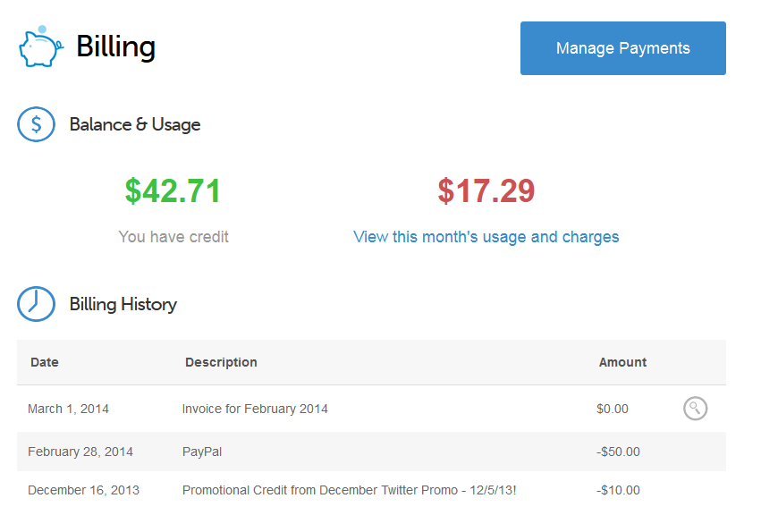
Task: Click the Billing History section heading
Action: coord(123,304)
